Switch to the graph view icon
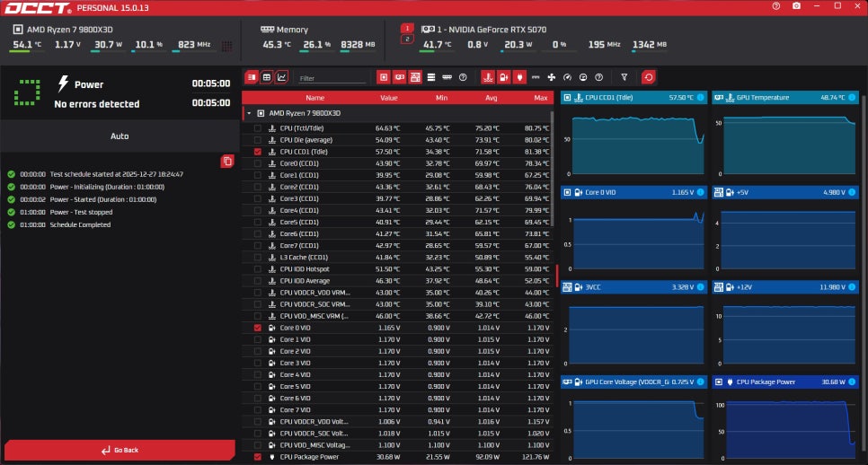This screenshot has width=868, height=465. coord(282,77)
